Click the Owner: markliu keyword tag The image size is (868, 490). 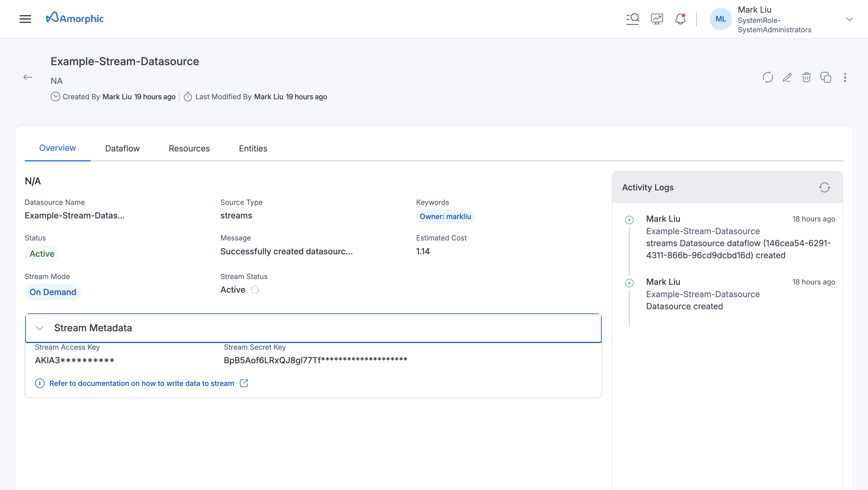pos(445,217)
